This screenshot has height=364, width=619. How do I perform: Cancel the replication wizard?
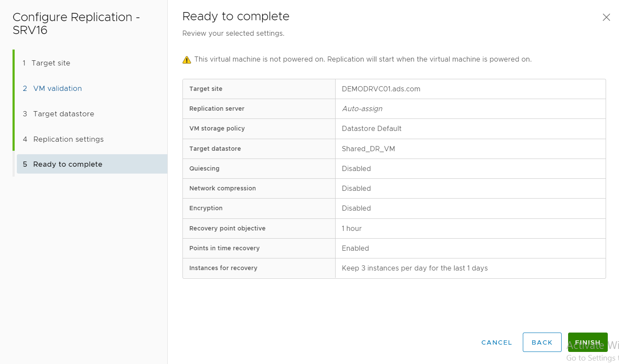click(x=496, y=342)
